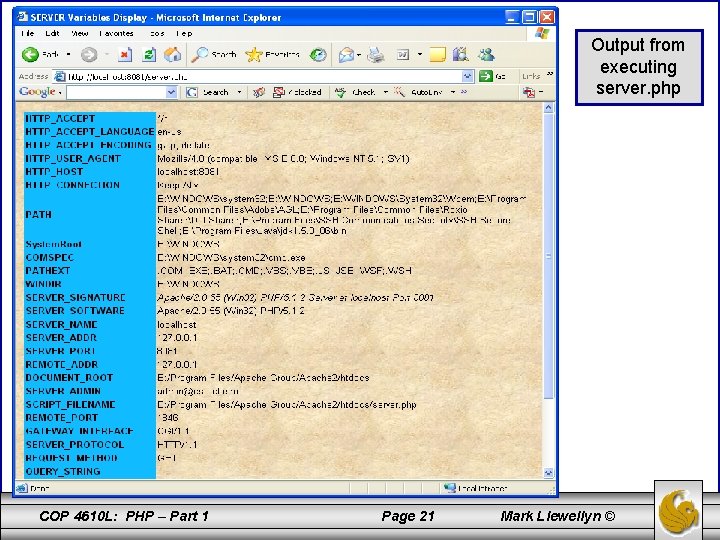
Task: Open the File menu
Action: (27, 33)
